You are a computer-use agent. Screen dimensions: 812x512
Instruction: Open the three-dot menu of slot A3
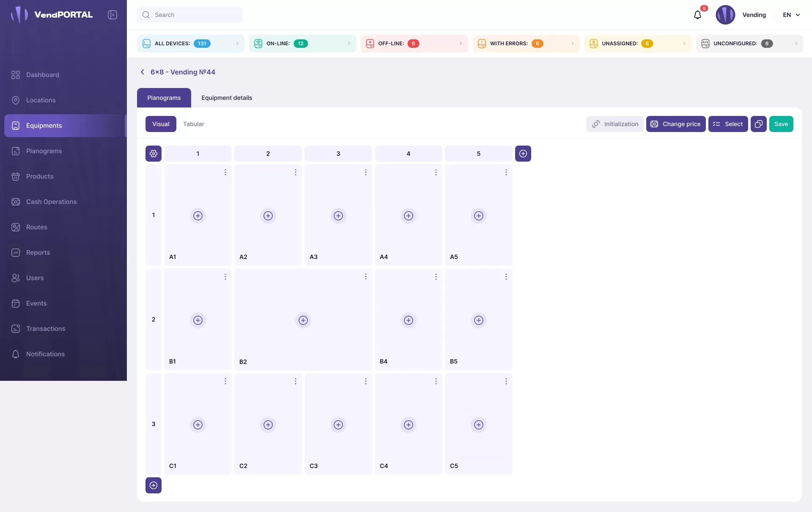[x=365, y=172]
